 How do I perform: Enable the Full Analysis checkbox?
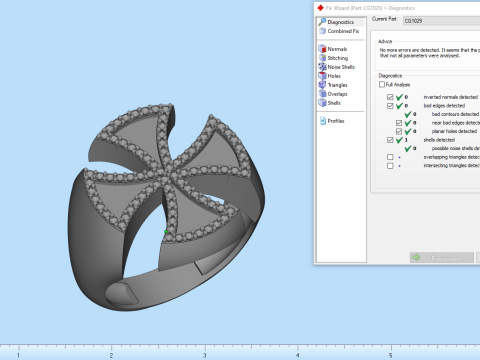(382, 84)
